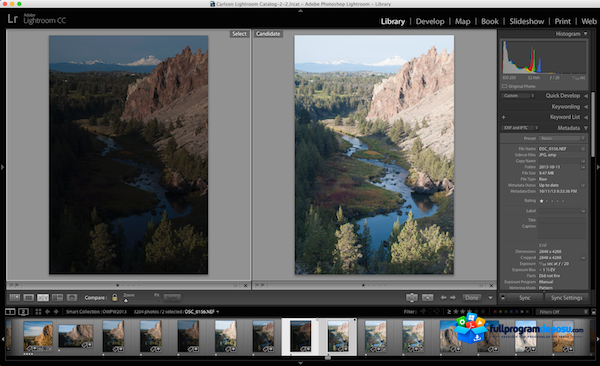Go forward with filmstrip right arrow
600x366 pixels.
tap(56, 312)
